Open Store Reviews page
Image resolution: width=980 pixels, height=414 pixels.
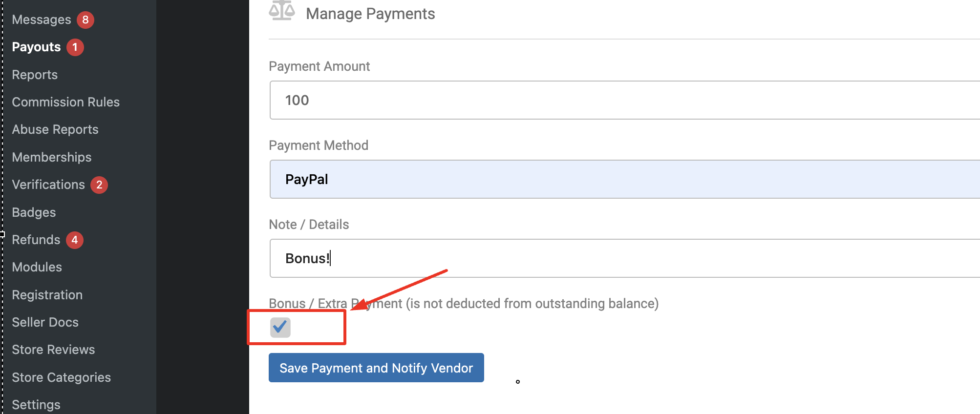pyautogui.click(x=54, y=350)
